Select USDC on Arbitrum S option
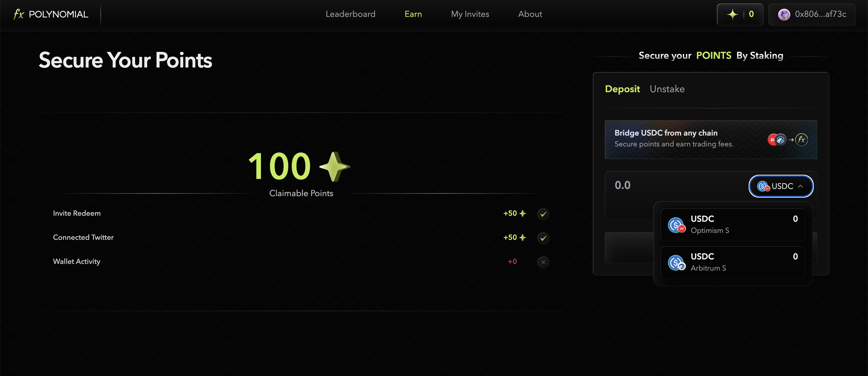This screenshot has height=376, width=868. (x=733, y=262)
